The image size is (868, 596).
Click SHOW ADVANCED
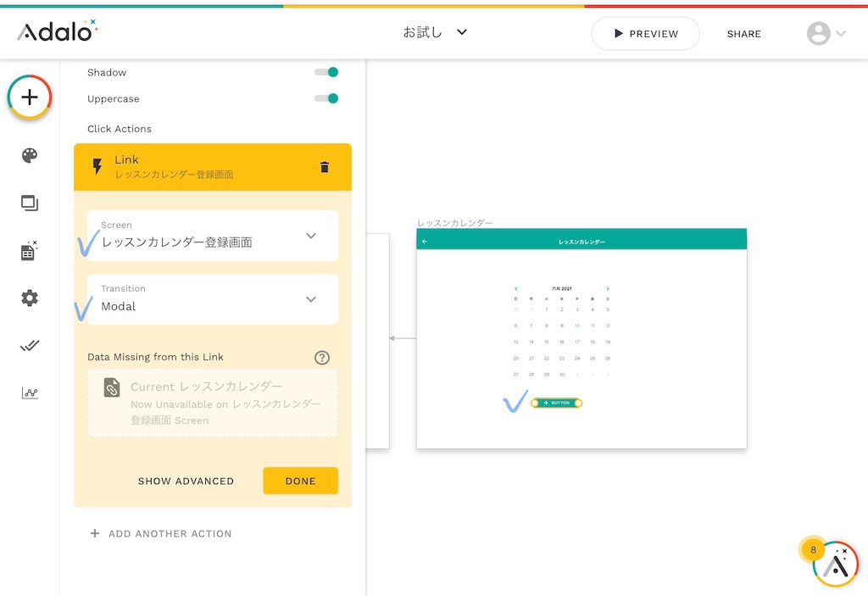coord(186,482)
